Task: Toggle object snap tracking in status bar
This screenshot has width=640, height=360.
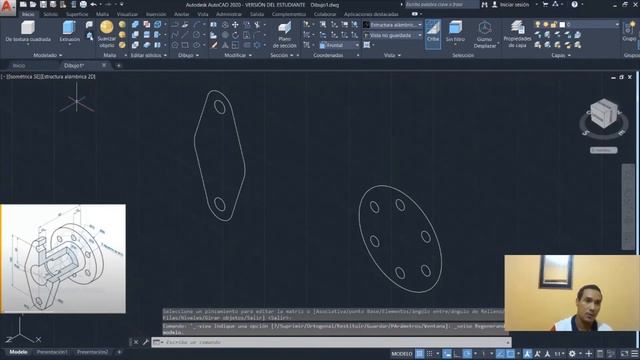Action: [500, 353]
